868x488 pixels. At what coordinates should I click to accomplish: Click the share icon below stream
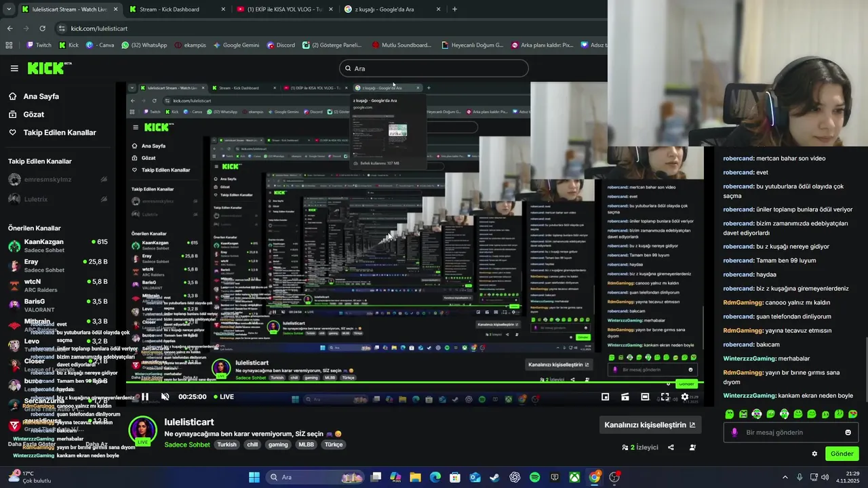(671, 447)
